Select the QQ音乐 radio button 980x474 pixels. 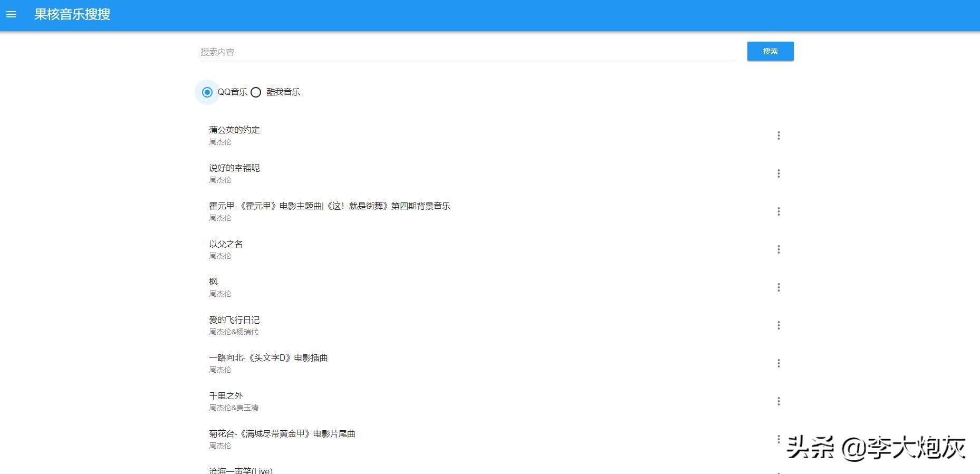click(x=207, y=92)
